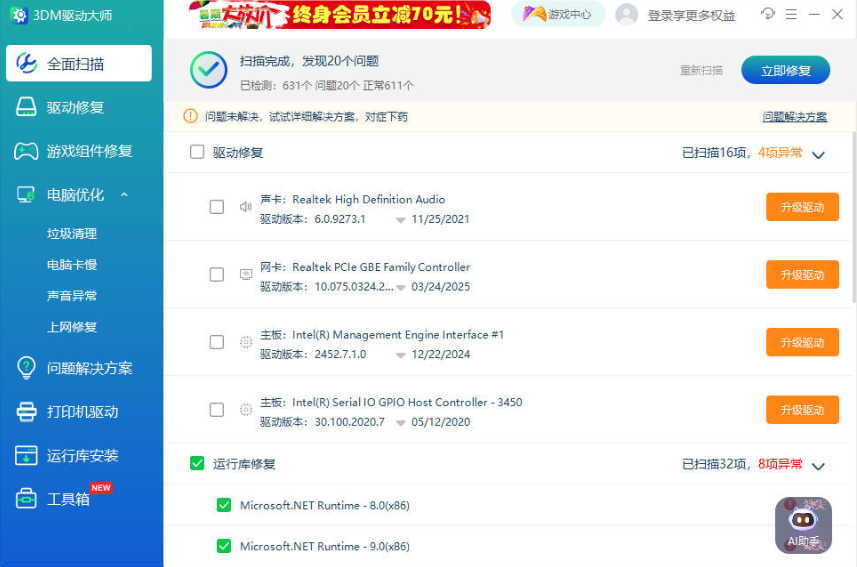This screenshot has height=567, width=857.
Task: Launch the AI助手 robot assistant
Action: coord(803,525)
